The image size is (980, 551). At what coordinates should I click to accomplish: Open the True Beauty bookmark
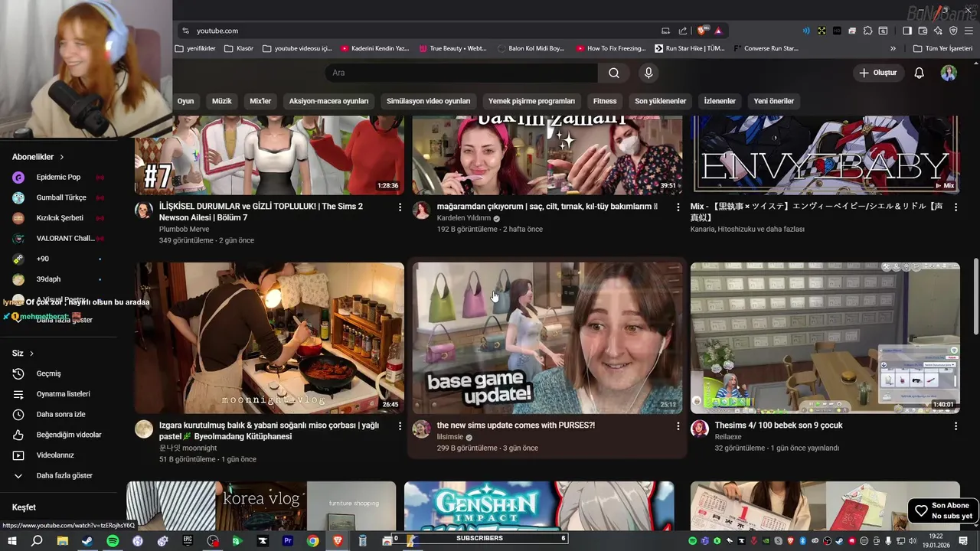tap(452, 48)
